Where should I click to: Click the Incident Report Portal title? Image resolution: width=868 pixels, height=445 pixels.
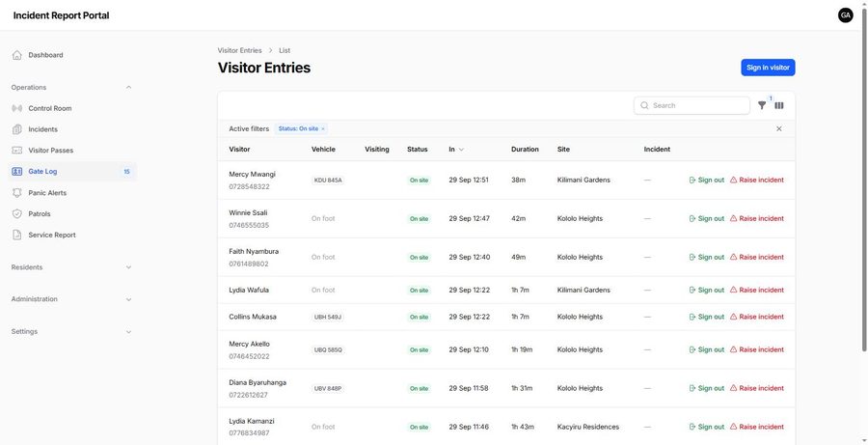[x=61, y=15]
